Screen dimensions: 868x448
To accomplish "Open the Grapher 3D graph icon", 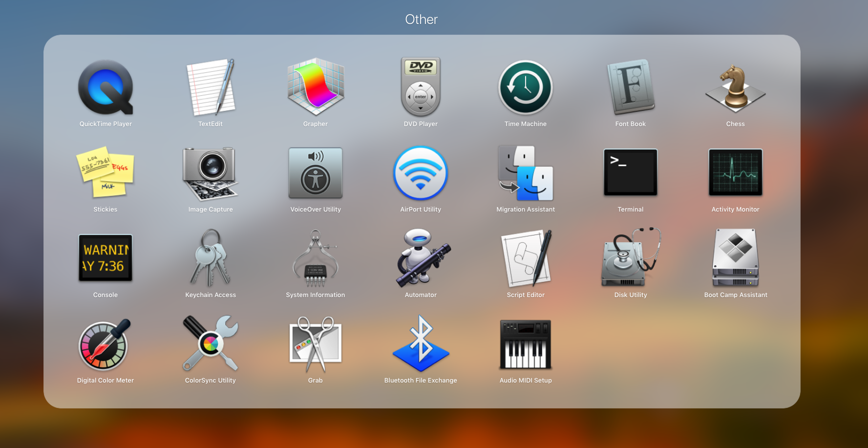I will point(316,87).
